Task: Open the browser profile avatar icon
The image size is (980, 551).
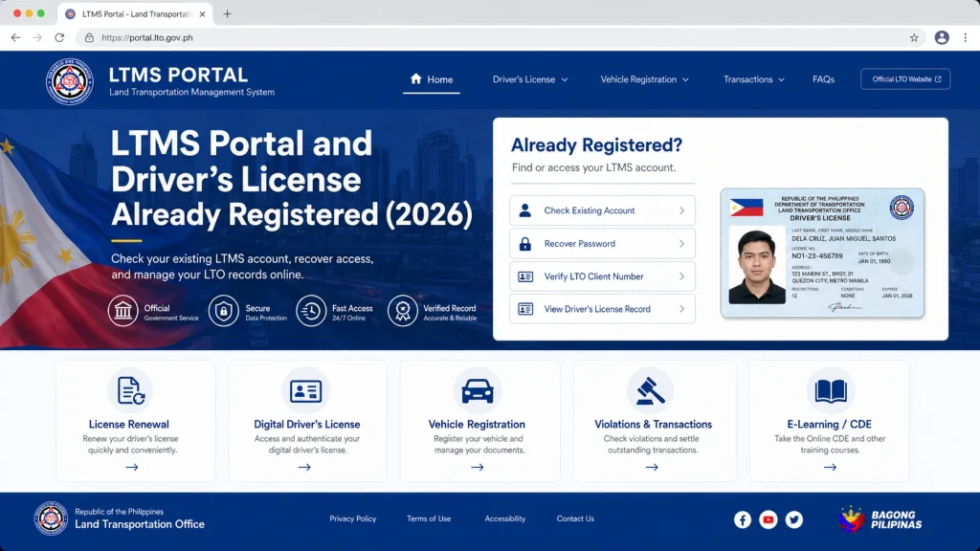Action: click(x=942, y=37)
